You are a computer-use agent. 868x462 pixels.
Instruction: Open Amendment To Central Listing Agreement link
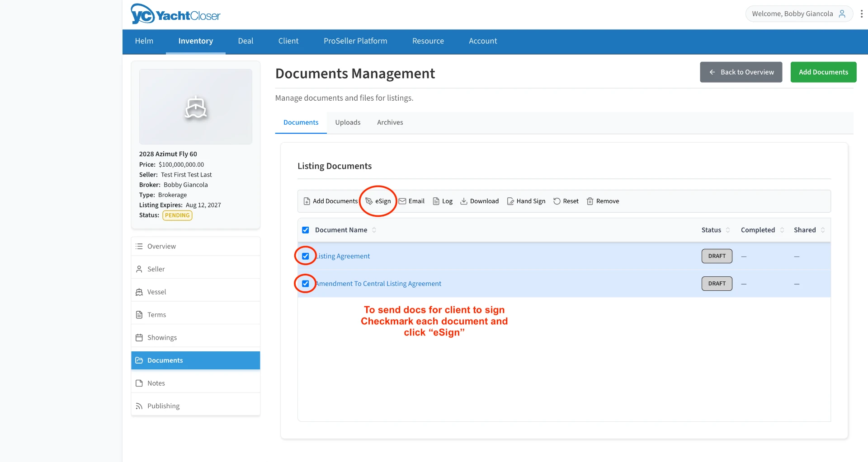coord(378,284)
